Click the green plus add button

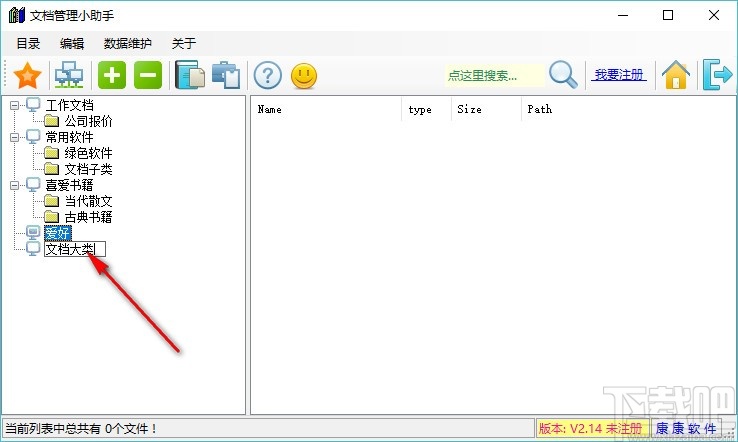[x=112, y=75]
